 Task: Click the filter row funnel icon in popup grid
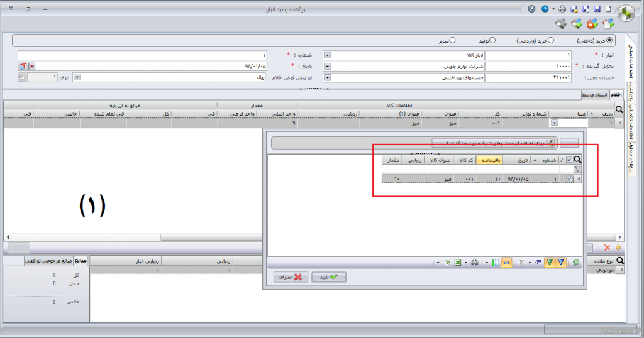click(x=577, y=169)
